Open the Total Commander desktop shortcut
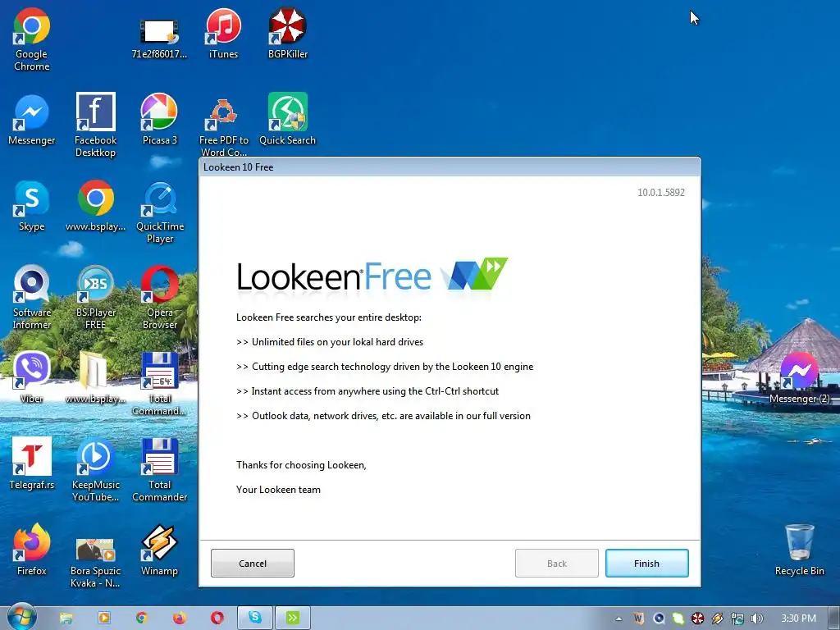Screen dimensions: 840x630 (159, 470)
